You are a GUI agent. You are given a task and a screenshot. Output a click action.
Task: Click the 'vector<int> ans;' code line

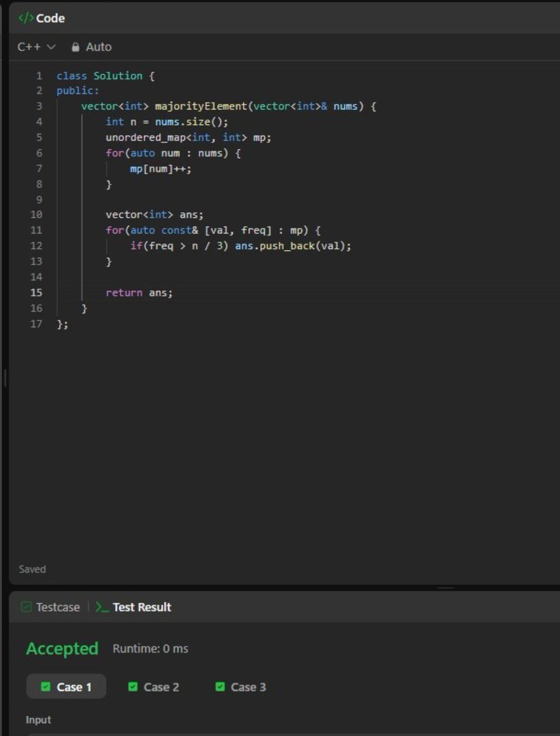click(x=155, y=215)
